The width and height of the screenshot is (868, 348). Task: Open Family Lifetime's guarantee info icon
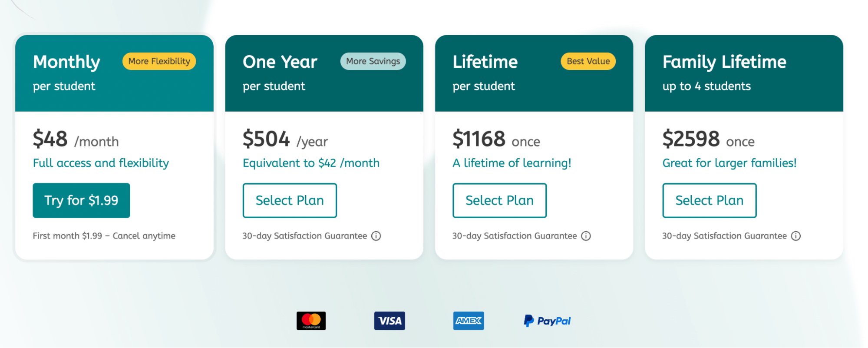[x=796, y=236]
